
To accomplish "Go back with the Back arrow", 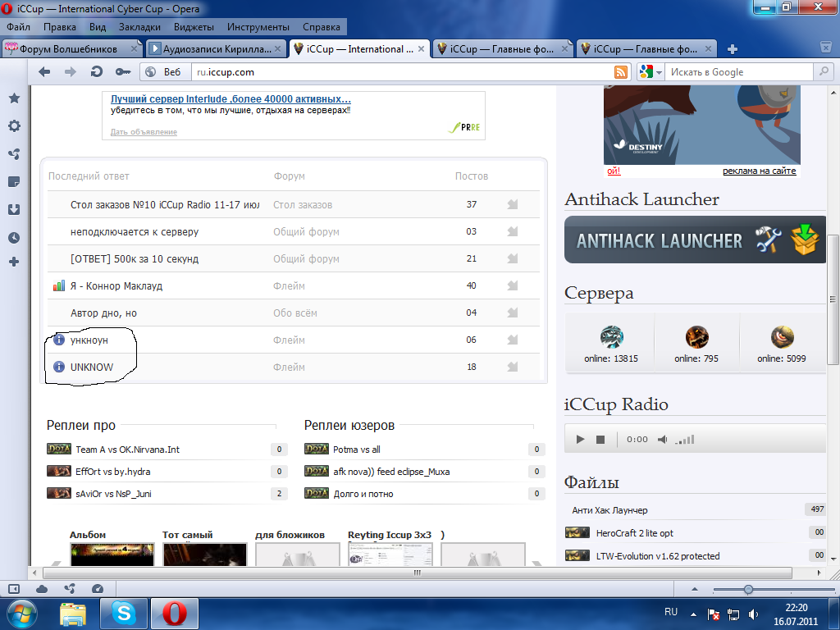I will pos(44,72).
